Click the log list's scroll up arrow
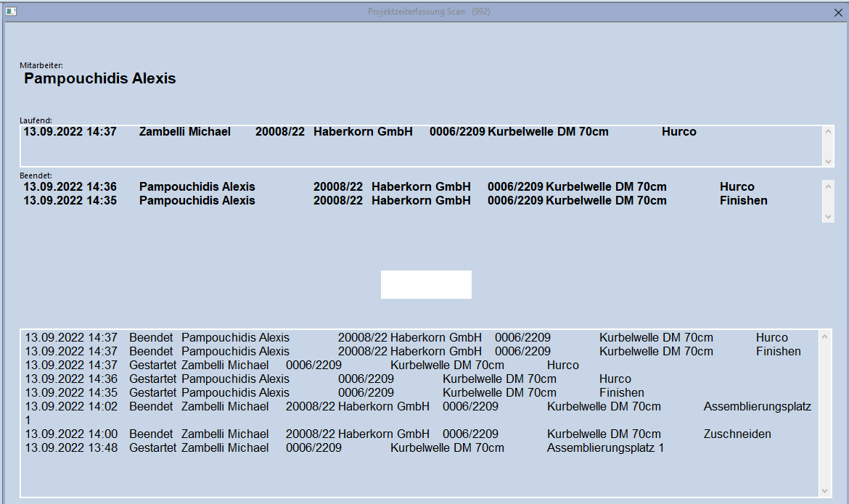Image resolution: width=849 pixels, height=504 pixels. [824, 336]
